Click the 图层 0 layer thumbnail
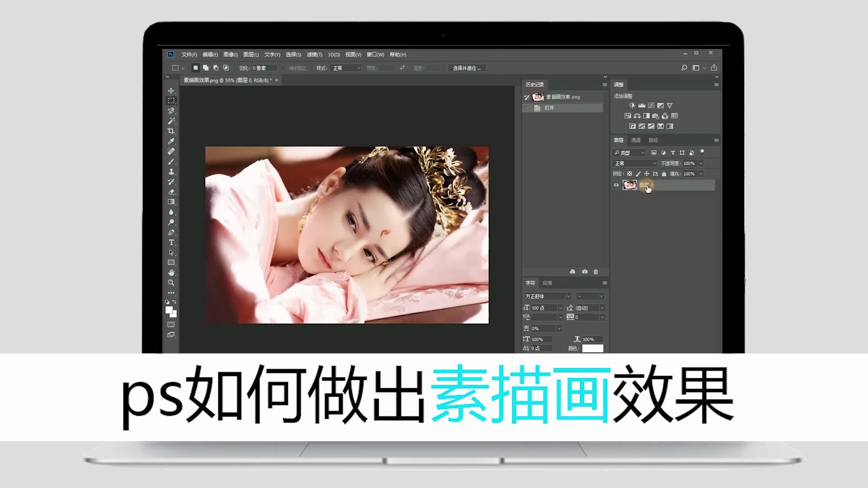 point(630,185)
